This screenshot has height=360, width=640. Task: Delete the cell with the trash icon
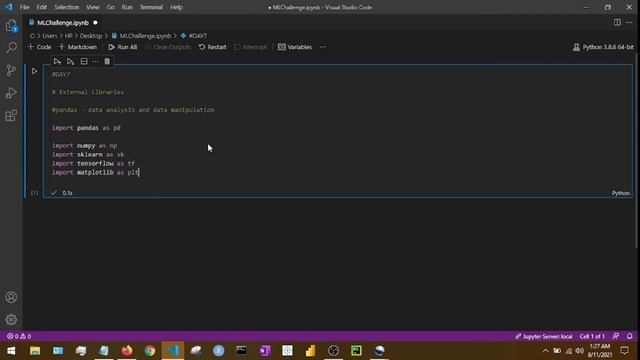(107, 61)
